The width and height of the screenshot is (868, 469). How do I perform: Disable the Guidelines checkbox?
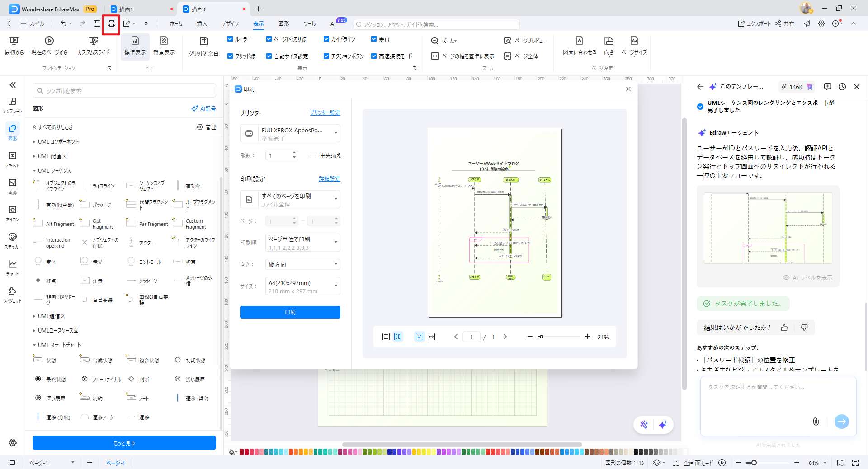(x=326, y=39)
